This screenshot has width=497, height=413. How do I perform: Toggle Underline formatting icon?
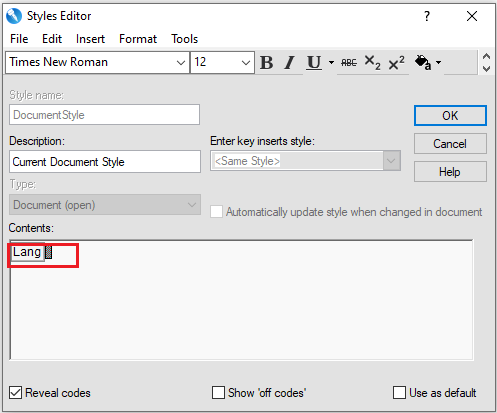tap(314, 62)
